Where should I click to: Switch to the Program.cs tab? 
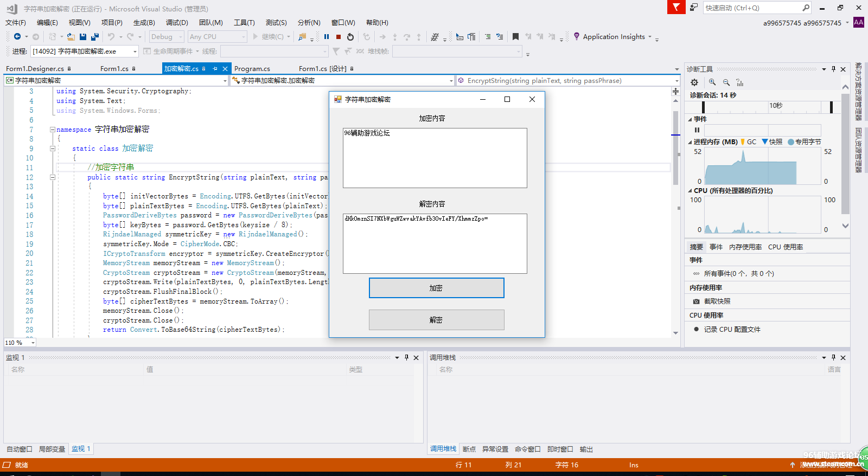[x=252, y=69]
